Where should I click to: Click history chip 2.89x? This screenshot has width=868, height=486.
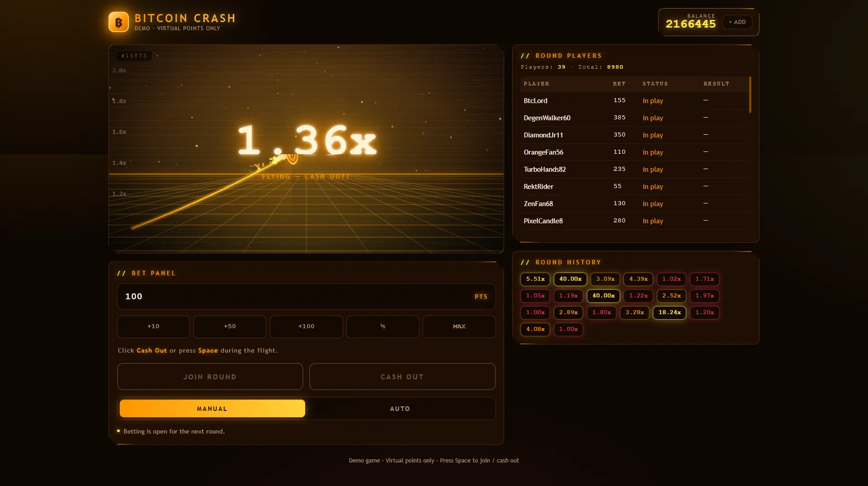[568, 313]
